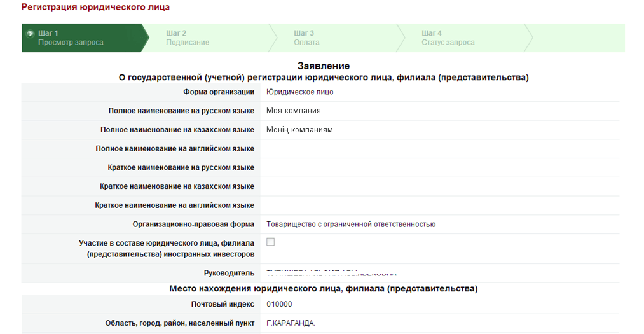The image size is (644, 334).
Task: Click the value Г.КАРАГАНДА.
Action: (291, 323)
